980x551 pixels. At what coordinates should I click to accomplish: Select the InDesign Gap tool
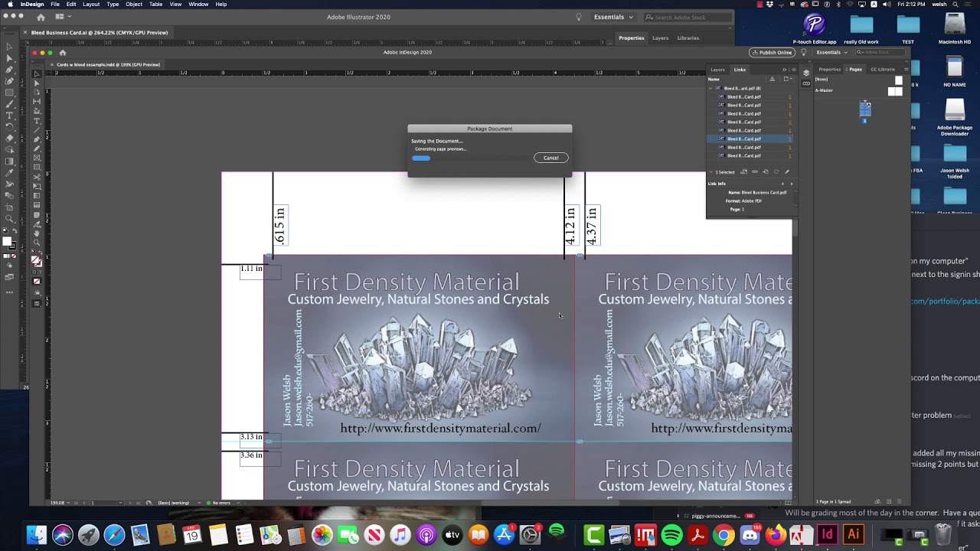coord(37,102)
